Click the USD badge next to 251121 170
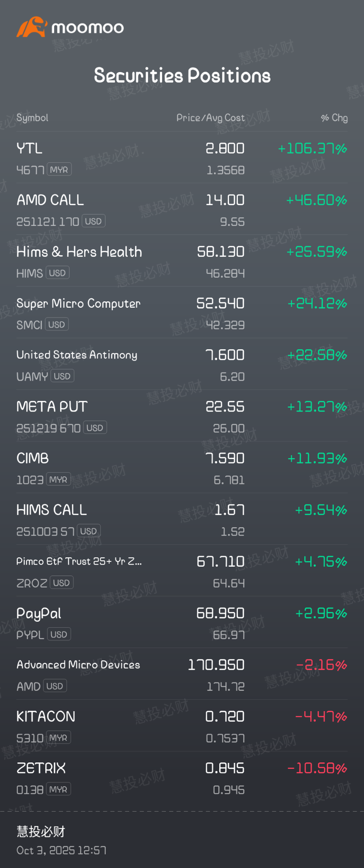The height and width of the screenshot is (868, 364). pos(94,221)
